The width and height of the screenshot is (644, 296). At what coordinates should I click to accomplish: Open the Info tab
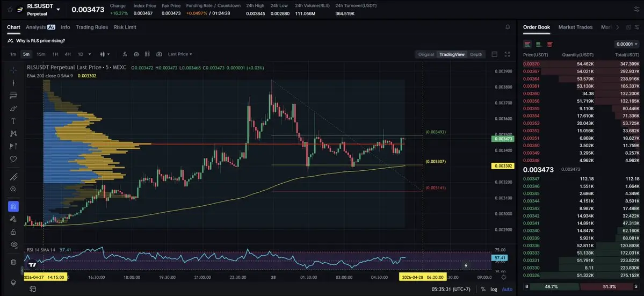tap(66, 27)
